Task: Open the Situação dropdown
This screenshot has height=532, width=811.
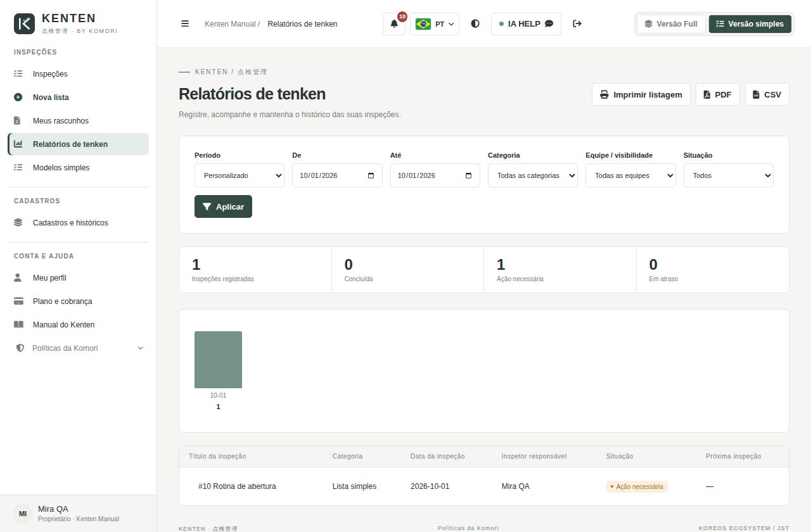Action: 729,175
